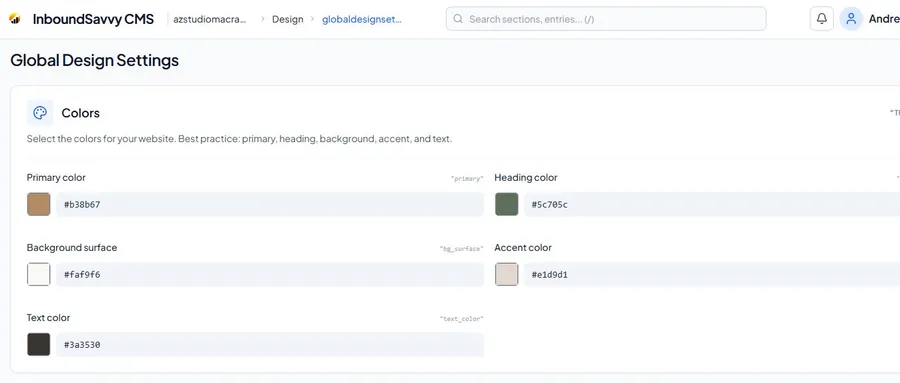Open the Heading color swatch picker

(x=506, y=204)
